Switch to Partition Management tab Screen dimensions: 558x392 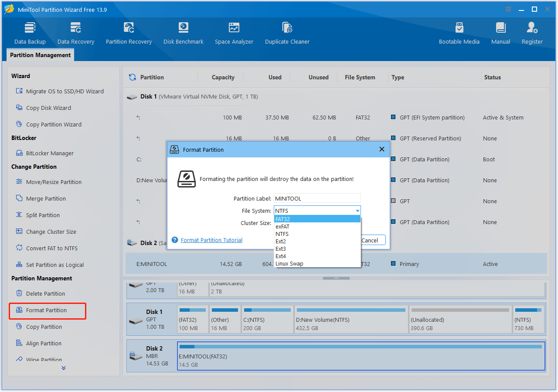click(41, 55)
